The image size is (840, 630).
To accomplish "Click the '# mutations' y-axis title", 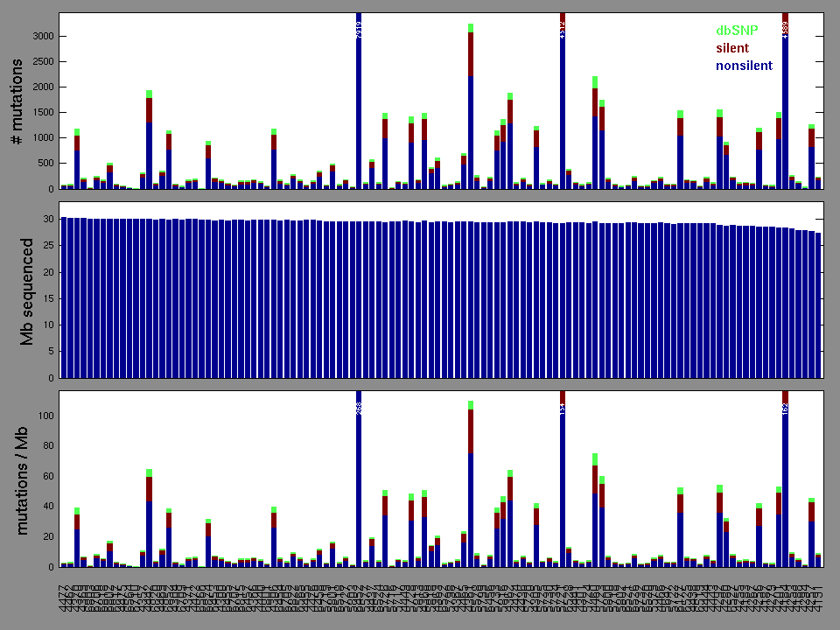I will [x=17, y=101].
